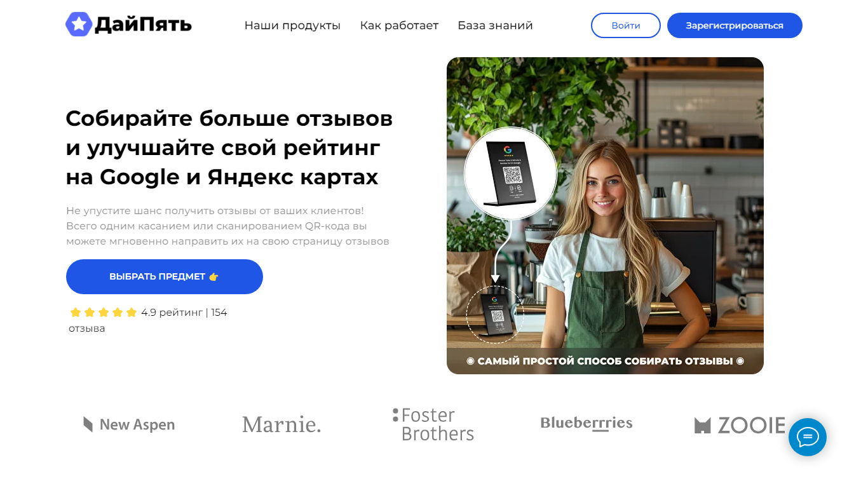Screen dimensions: 868x488
Task: Click the ZOOIE partner logo
Action: (x=740, y=425)
